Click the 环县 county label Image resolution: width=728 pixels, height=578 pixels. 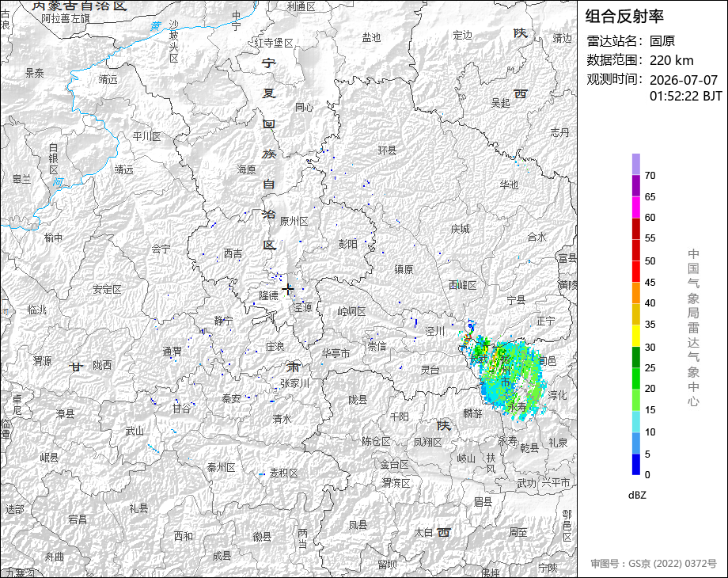(x=387, y=150)
